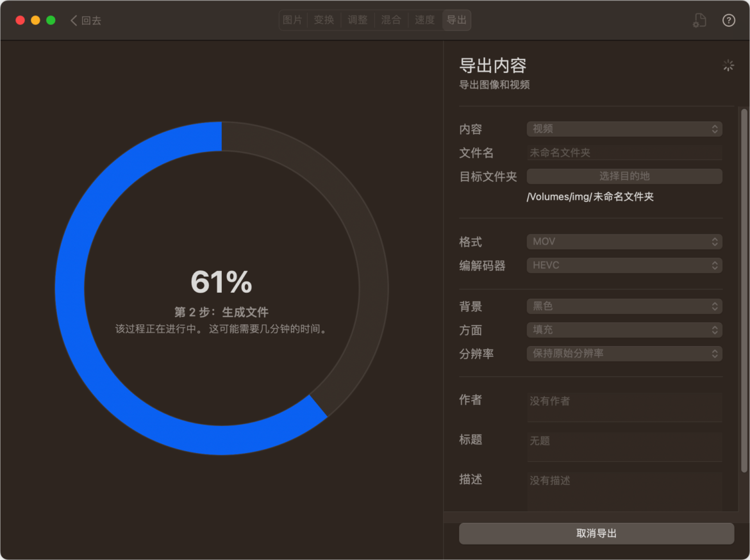
Task: Click the export panel vertical scrollbar
Action: click(x=744, y=288)
